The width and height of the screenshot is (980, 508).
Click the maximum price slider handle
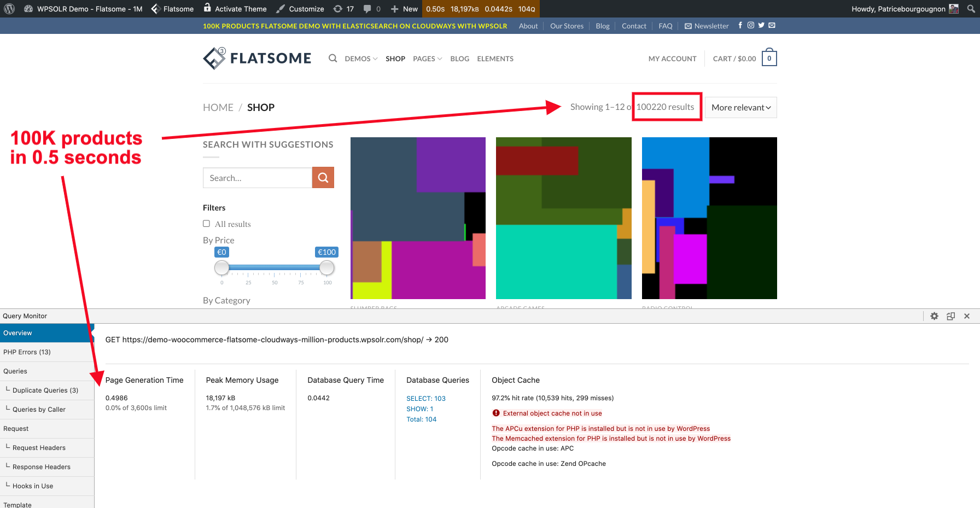click(327, 267)
